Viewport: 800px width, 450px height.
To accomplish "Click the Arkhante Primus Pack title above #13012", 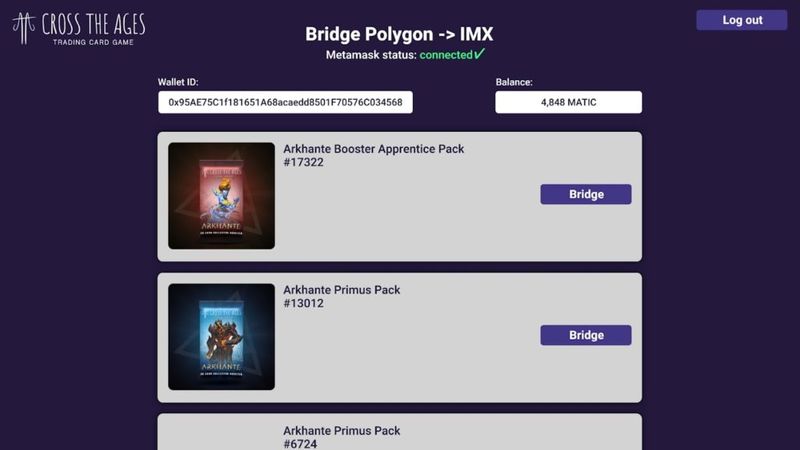I will click(x=341, y=290).
